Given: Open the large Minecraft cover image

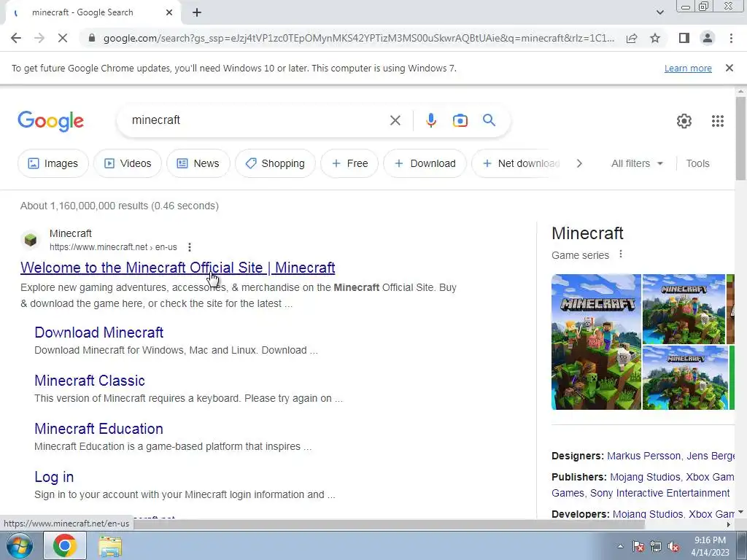Looking at the screenshot, I should [x=596, y=342].
